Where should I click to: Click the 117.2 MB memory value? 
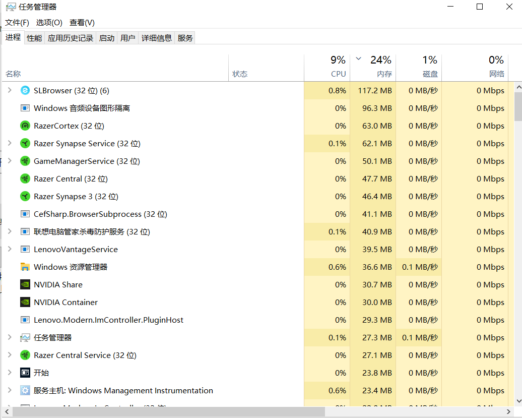pos(375,91)
